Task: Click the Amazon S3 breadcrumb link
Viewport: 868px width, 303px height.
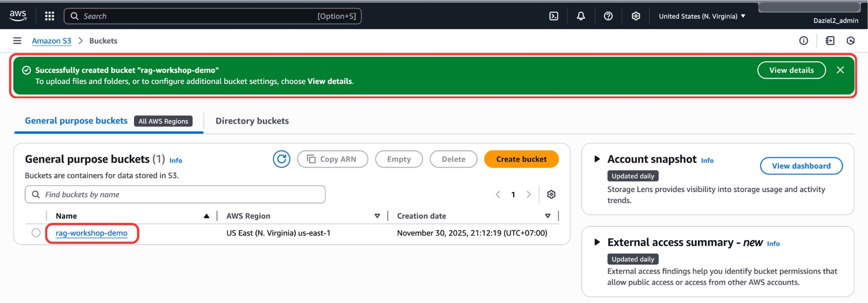Action: [52, 41]
